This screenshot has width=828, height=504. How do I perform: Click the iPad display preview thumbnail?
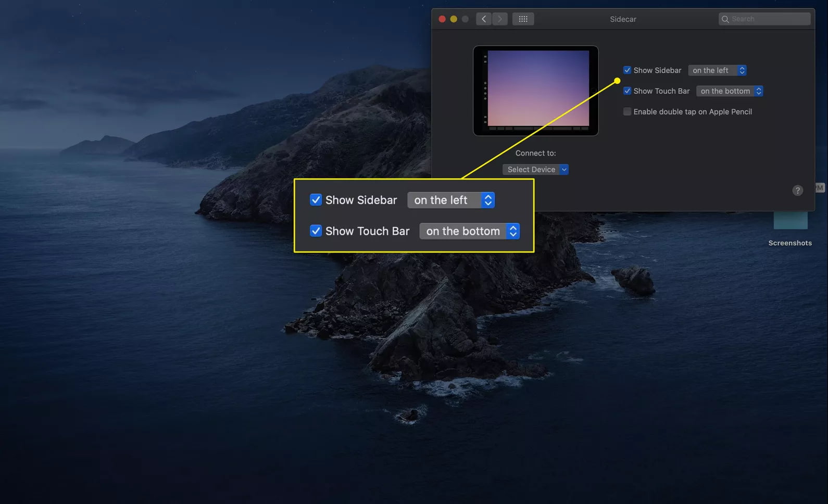point(536,91)
